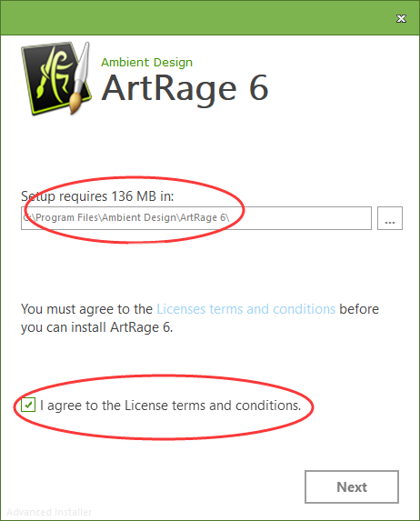Click the green checkmark inside the checkbox
The width and height of the screenshot is (420, 521).
tap(28, 405)
